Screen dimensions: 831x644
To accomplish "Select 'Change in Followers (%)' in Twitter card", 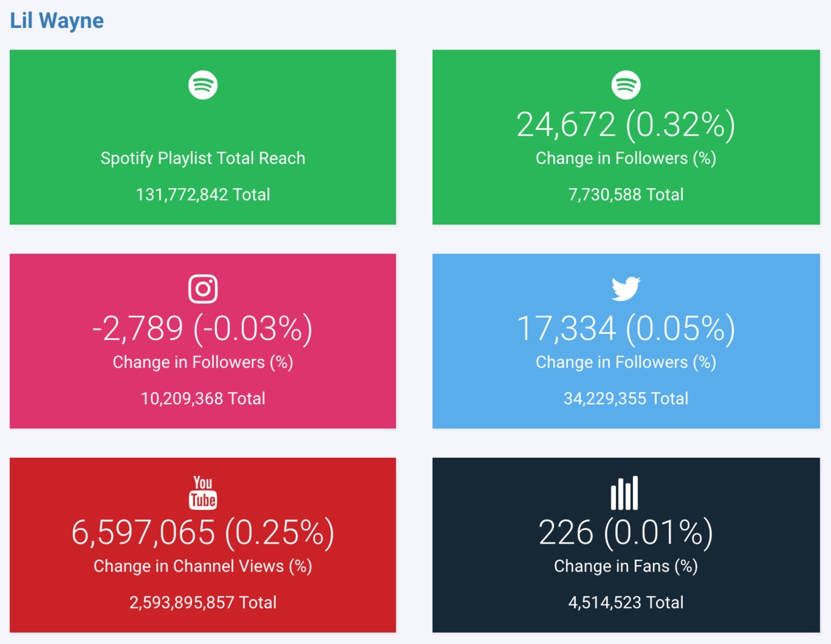I will click(626, 363).
